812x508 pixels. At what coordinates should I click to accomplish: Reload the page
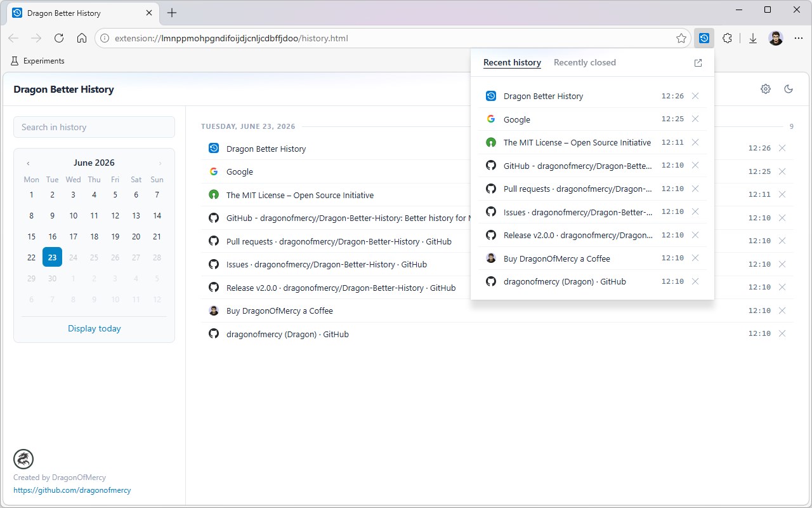tap(59, 38)
